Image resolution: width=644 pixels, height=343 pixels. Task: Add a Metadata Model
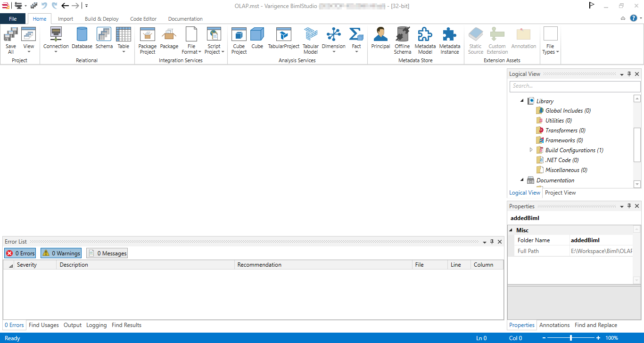coord(425,41)
